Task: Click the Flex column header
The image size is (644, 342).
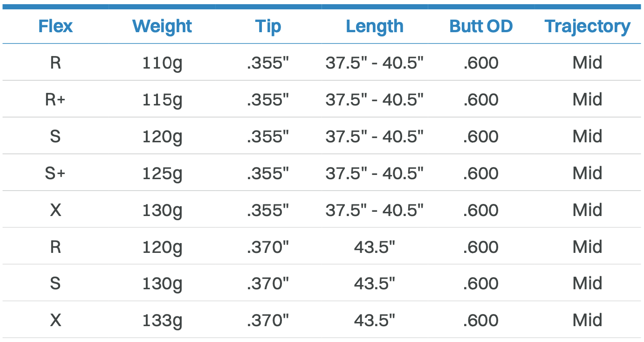Action: (x=55, y=26)
